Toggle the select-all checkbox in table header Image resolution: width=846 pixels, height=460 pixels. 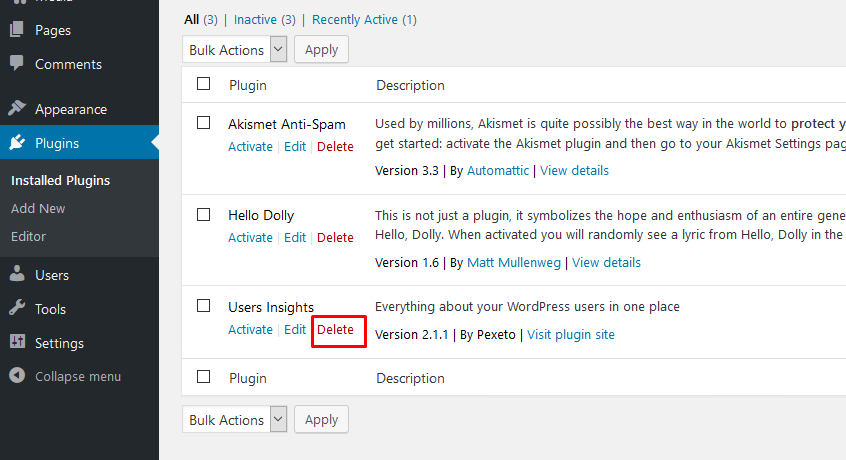tap(203, 84)
